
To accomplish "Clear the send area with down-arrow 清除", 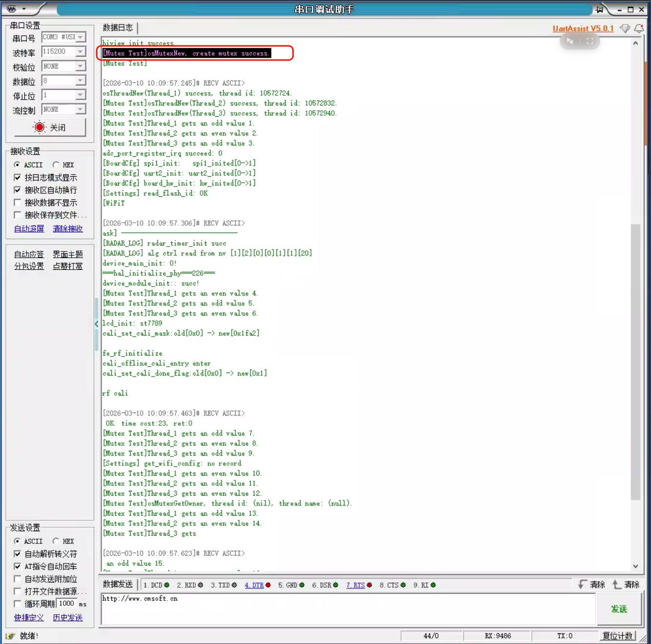I will coord(591,584).
